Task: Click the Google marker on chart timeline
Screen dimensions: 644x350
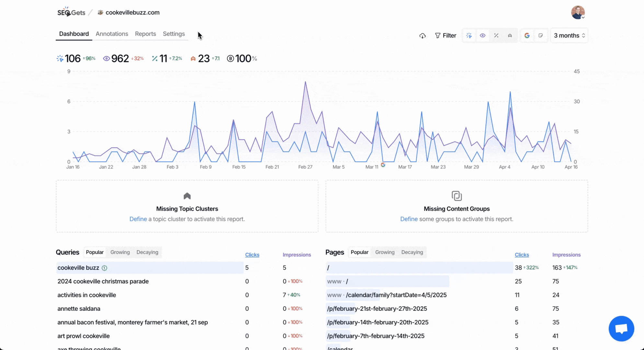Action: [x=383, y=165]
